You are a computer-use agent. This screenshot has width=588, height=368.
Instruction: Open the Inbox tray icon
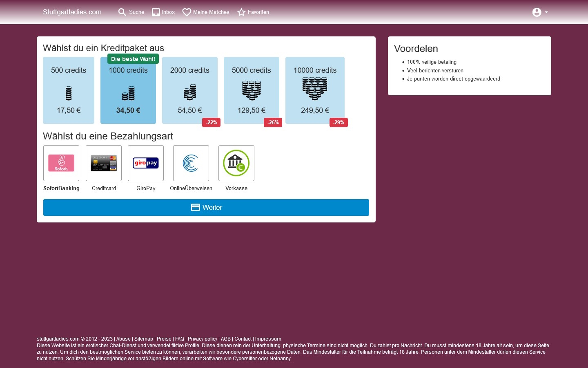pos(156,12)
